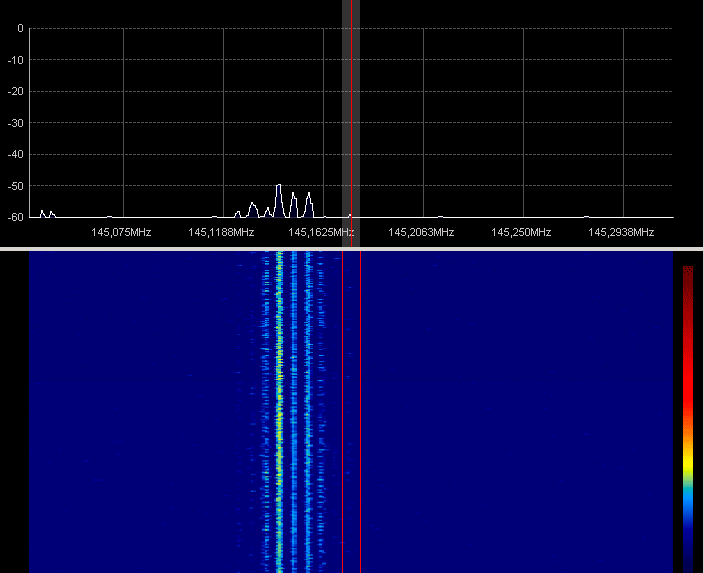Click the strongest peak in the spectrum graph
This screenshot has height=573, width=704.
coord(279,187)
